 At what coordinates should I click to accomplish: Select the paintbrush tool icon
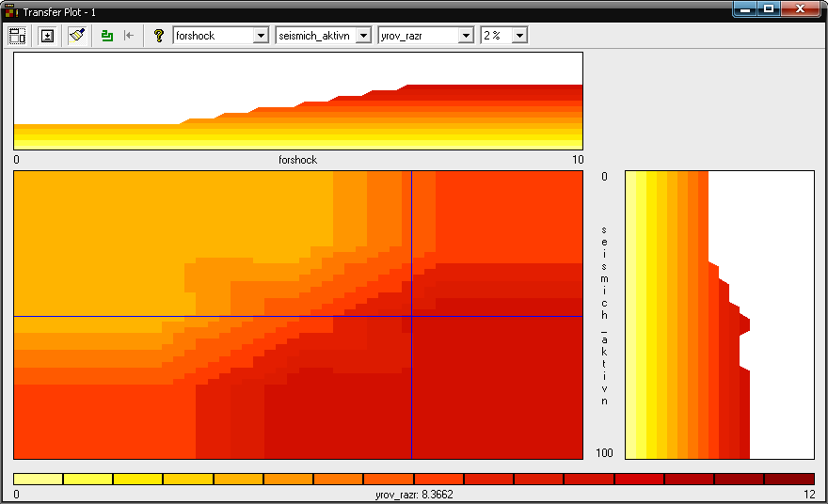tap(77, 36)
